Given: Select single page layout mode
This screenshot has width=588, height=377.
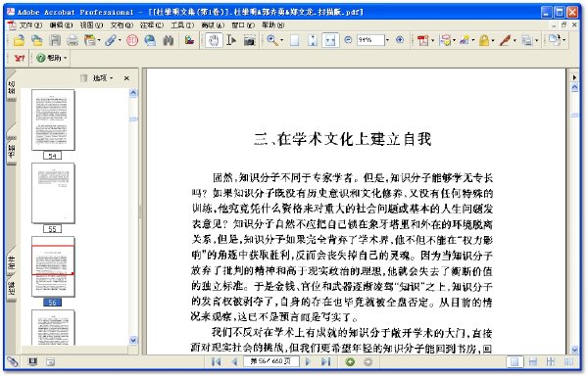Looking at the screenshot, I should (x=514, y=361).
